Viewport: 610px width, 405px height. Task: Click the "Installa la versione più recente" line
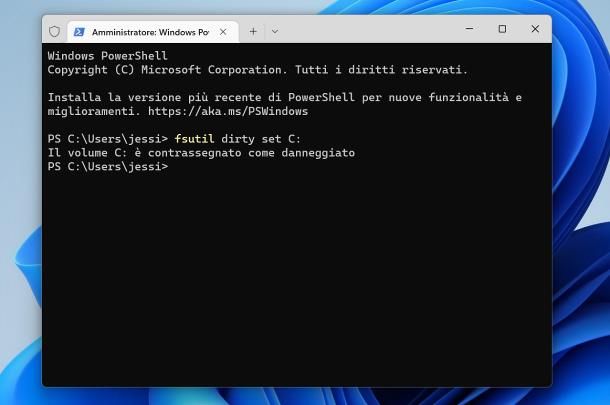click(x=284, y=97)
